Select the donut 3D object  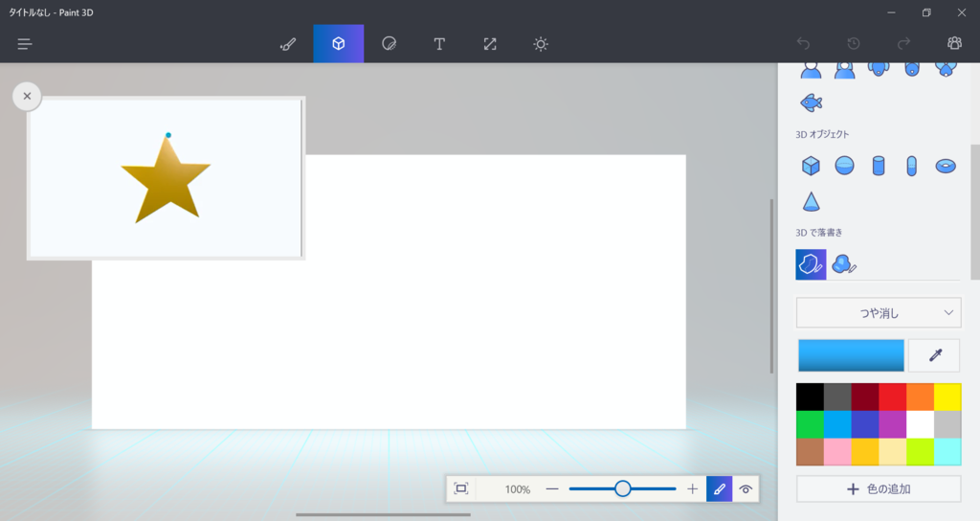click(x=946, y=166)
